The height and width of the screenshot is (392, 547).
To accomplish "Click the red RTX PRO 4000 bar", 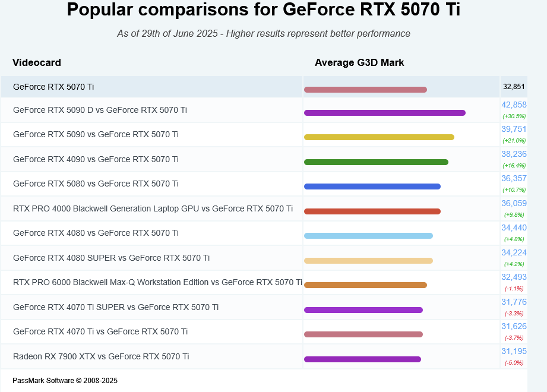I will coord(372,211).
